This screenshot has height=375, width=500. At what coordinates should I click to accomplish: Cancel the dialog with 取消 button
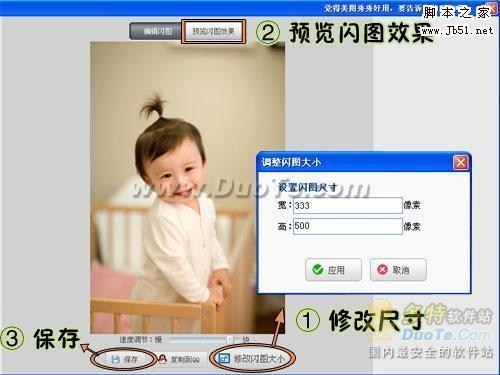point(398,269)
